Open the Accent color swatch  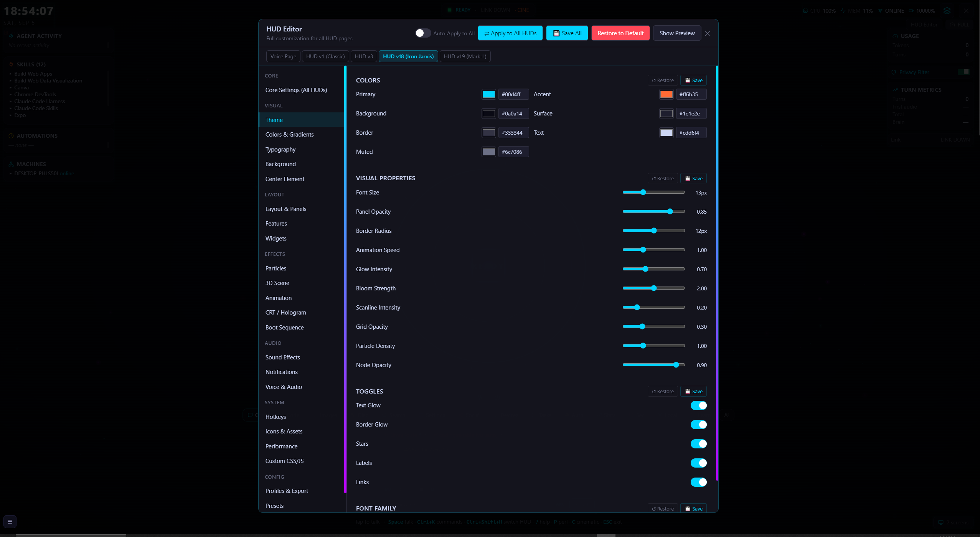[666, 94]
